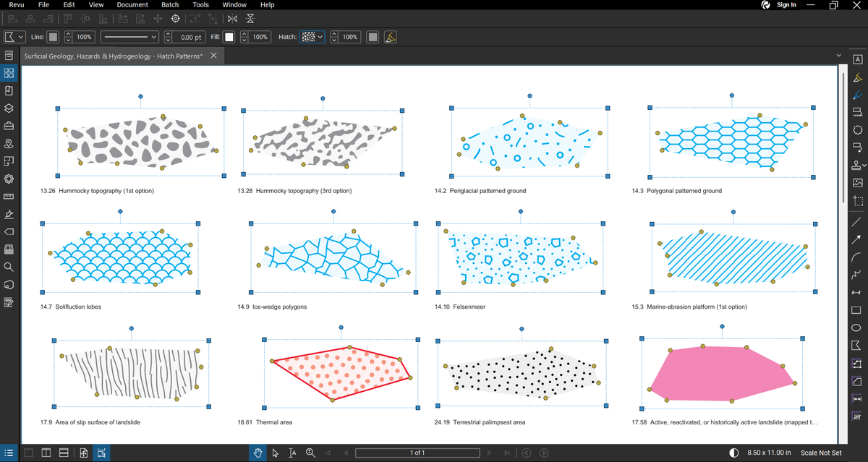The width and height of the screenshot is (868, 462).
Task: Select the Image tool in right toolbar
Action: pos(857,183)
